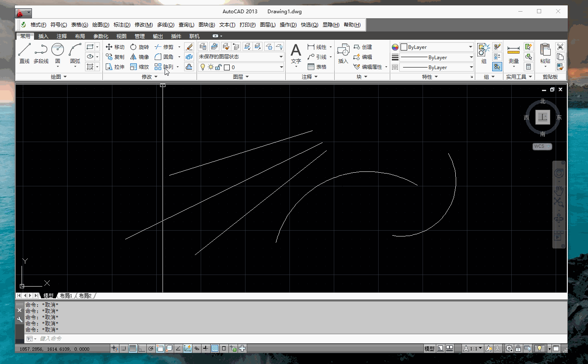Viewport: 588px width, 364px height.
Task: Click the 旋转 (Rotate) tool
Action: pyautogui.click(x=139, y=47)
